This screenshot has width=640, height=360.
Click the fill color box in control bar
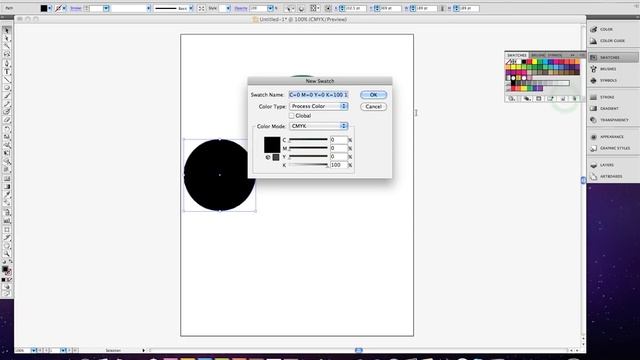coord(44,8)
